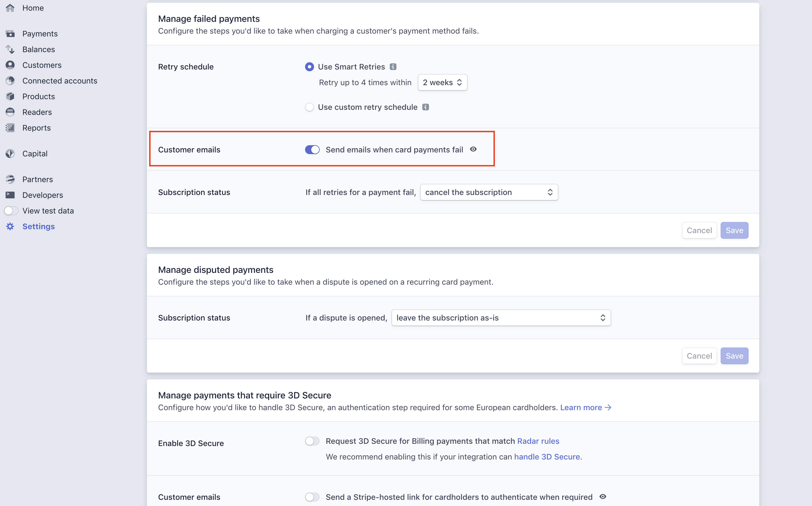812x506 pixels.
Task: Click the Settings gear icon
Action: (x=10, y=227)
